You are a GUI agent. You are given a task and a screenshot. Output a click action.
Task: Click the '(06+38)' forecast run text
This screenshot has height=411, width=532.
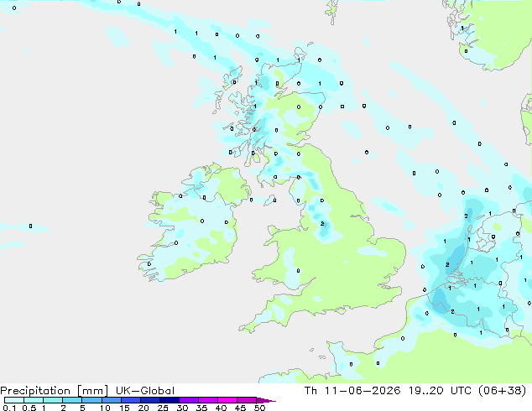(503, 391)
